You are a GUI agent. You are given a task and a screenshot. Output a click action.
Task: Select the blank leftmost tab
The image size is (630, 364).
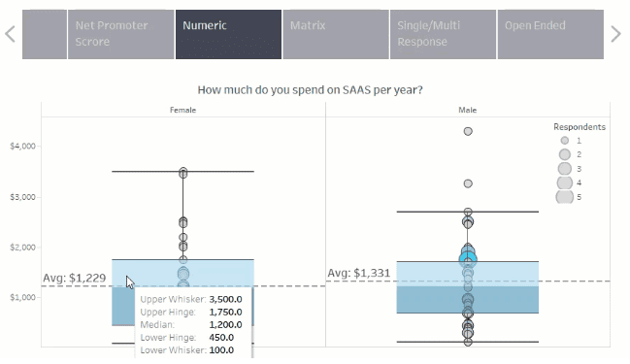point(45,35)
